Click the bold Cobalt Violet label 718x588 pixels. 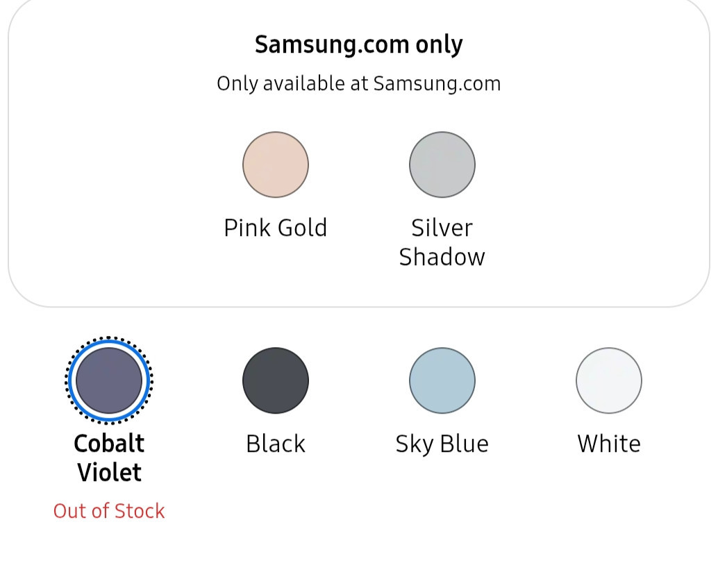[109, 458]
